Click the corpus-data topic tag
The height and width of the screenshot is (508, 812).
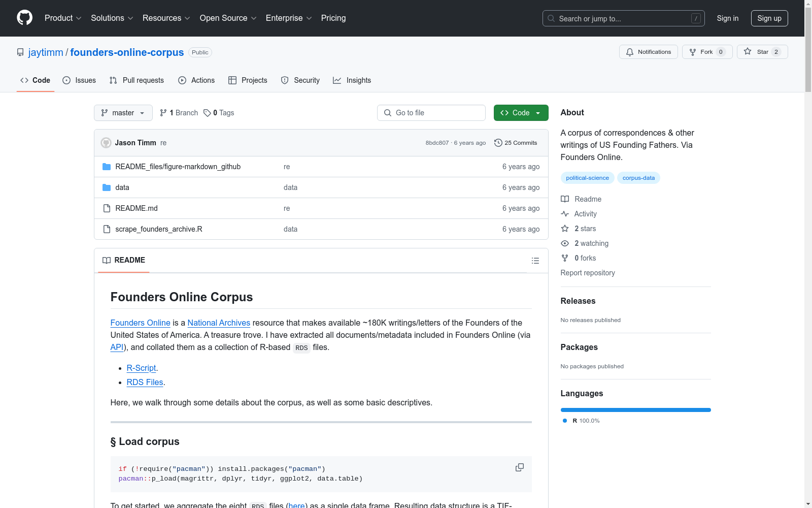(x=638, y=178)
